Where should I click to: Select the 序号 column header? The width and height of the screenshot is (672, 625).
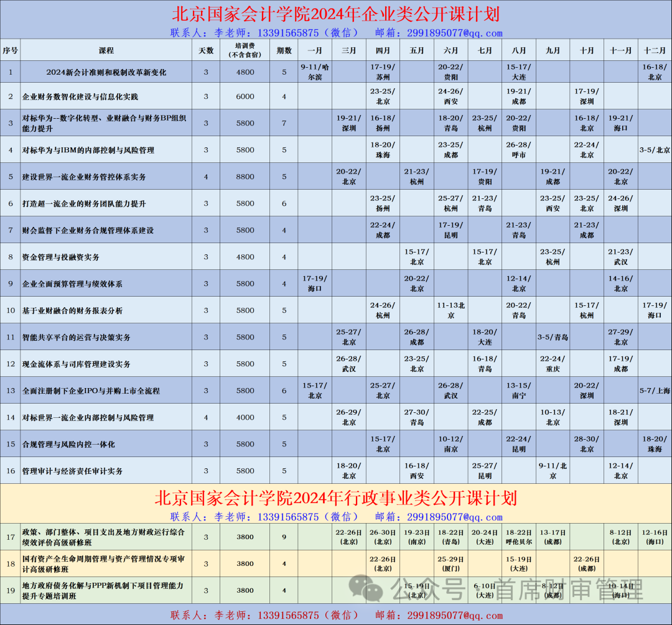point(11,50)
